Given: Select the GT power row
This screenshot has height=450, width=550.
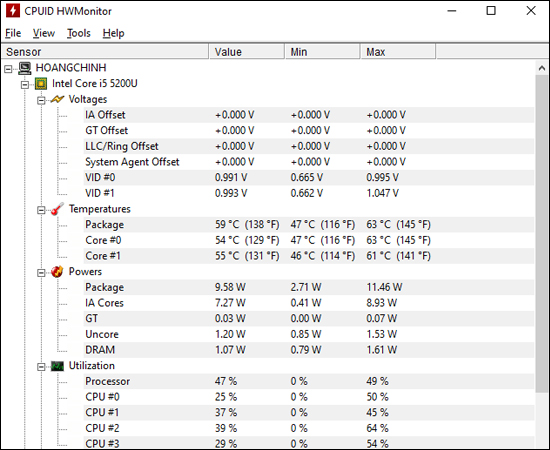Looking at the screenshot, I should 309,318.
